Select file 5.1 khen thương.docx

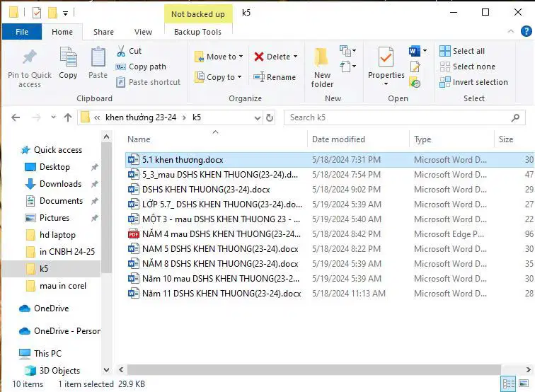pyautogui.click(x=330, y=160)
